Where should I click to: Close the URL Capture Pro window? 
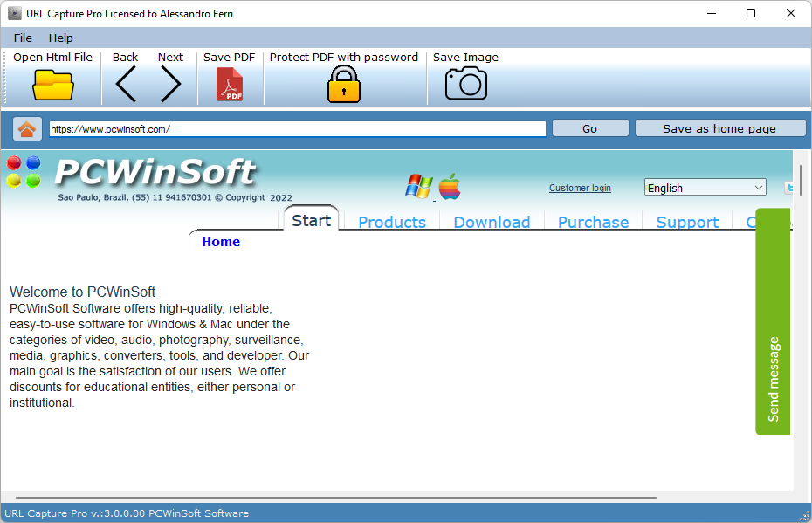click(x=791, y=13)
